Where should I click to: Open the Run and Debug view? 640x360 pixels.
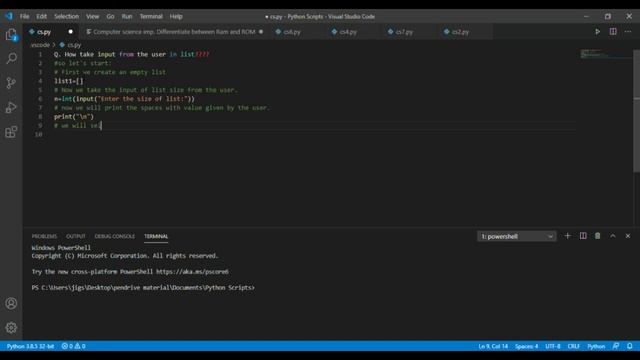click(x=11, y=107)
